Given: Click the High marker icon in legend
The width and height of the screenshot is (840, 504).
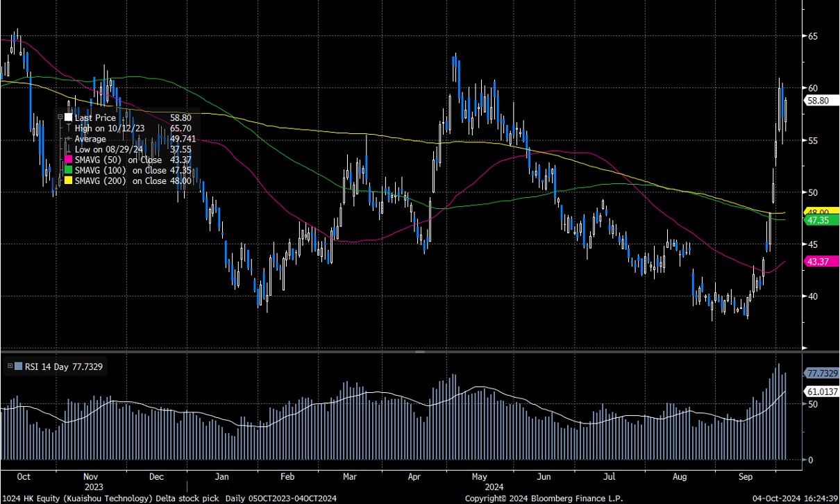Looking at the screenshot, I should [x=68, y=128].
